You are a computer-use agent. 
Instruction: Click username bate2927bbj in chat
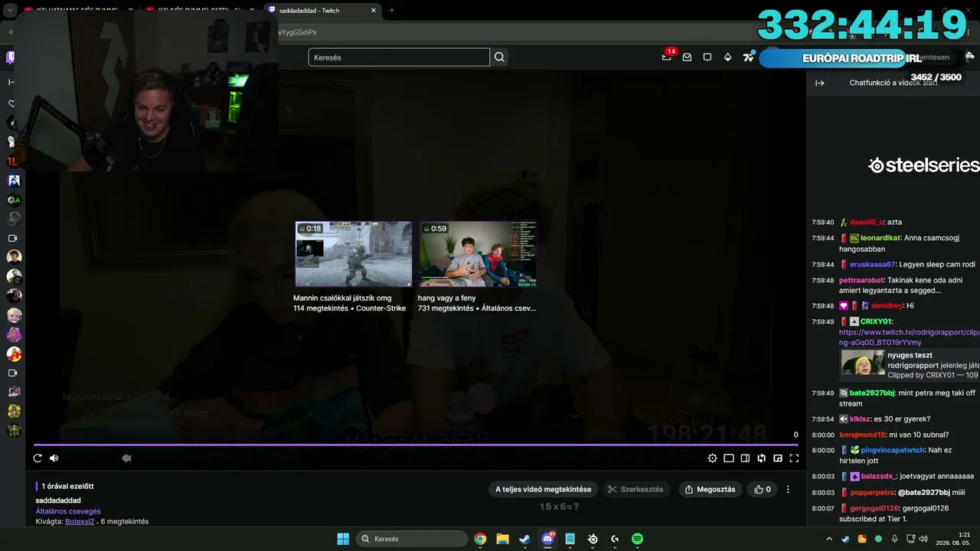(x=872, y=393)
